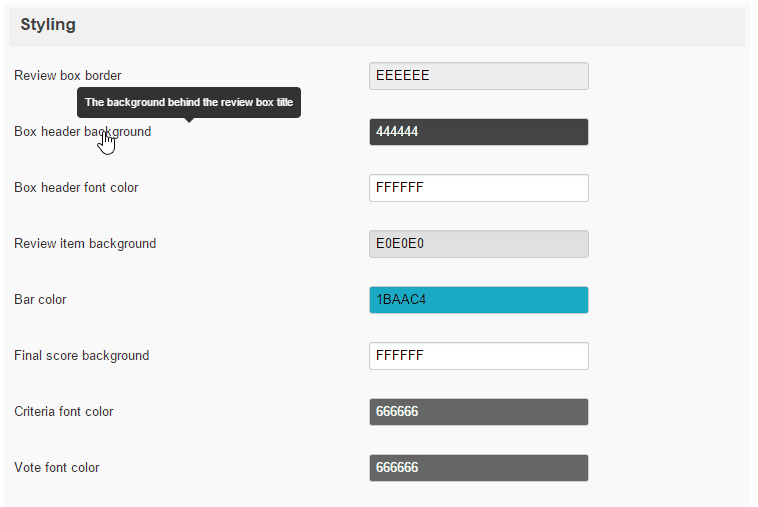
Task: Click the "Vote font color" label
Action: click(57, 468)
